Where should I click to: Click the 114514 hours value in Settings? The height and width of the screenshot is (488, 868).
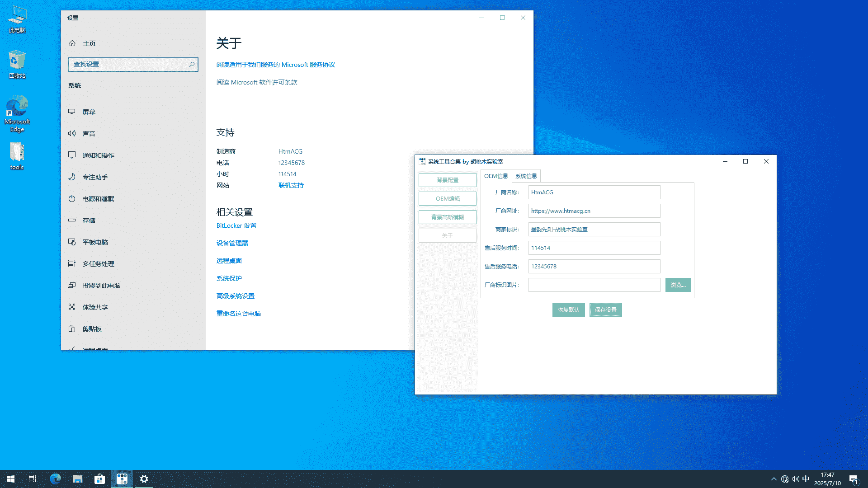(x=288, y=174)
